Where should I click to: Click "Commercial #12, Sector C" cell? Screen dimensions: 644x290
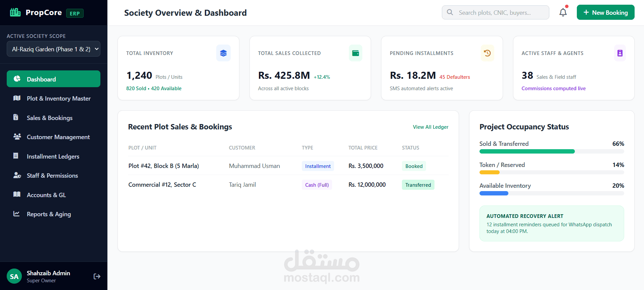tap(162, 184)
